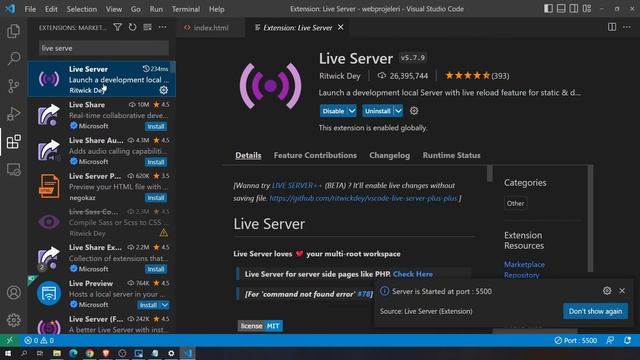This screenshot has width=640, height=360.
Task: Open editor more actions ellipsis
Action: tap(627, 27)
